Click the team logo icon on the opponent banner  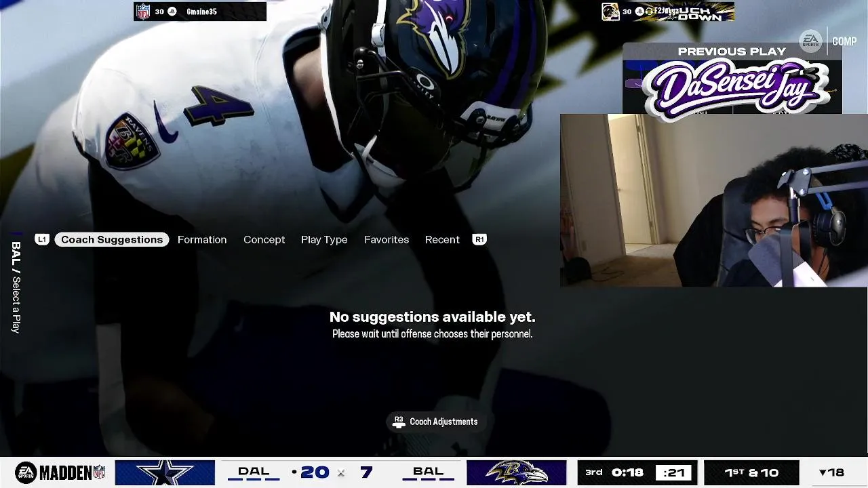[x=610, y=12]
